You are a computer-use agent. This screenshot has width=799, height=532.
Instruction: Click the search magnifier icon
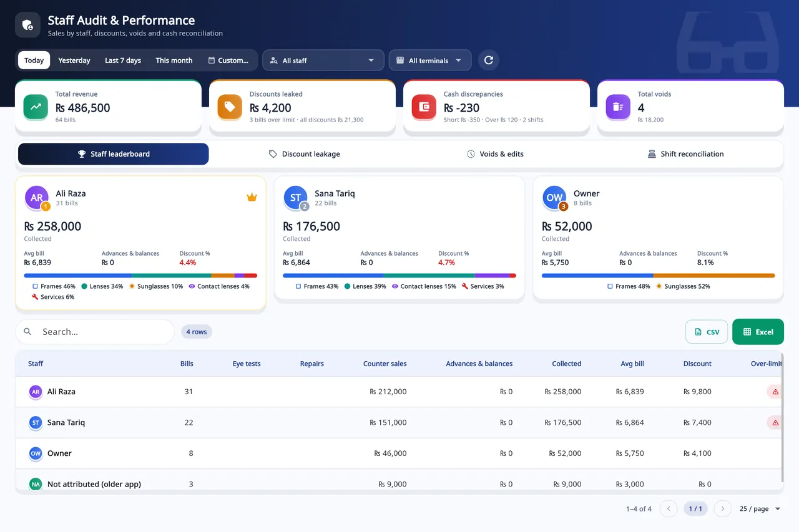27,332
